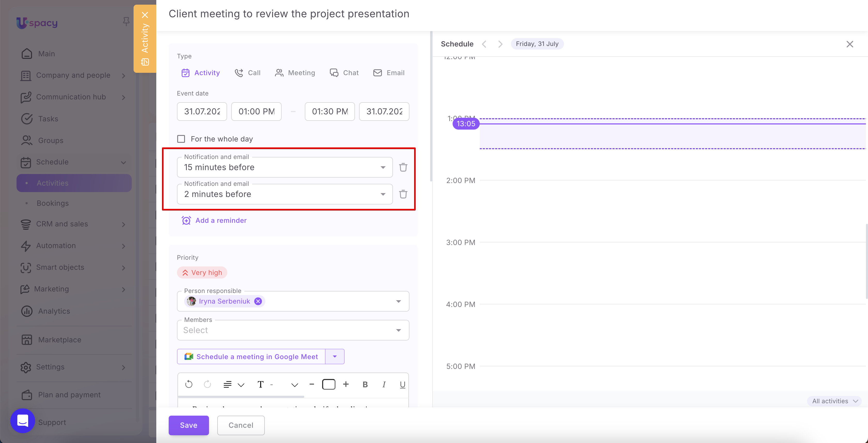The height and width of the screenshot is (443, 868).
Task: Select Email type
Action: (389, 73)
